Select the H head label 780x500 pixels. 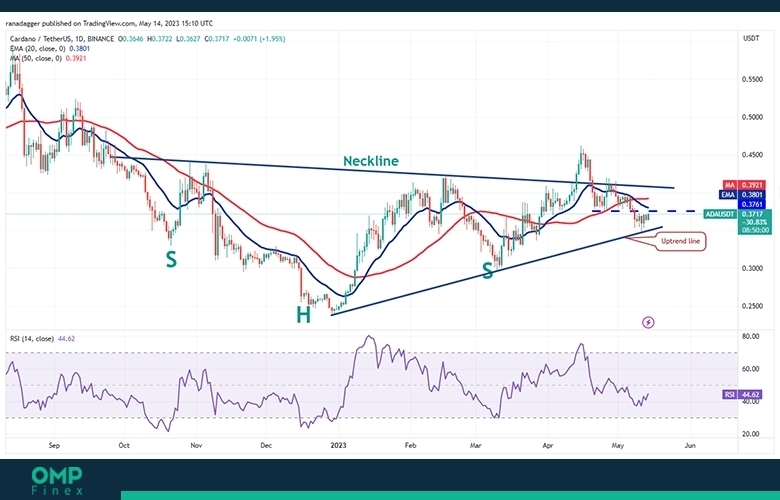[x=303, y=315]
